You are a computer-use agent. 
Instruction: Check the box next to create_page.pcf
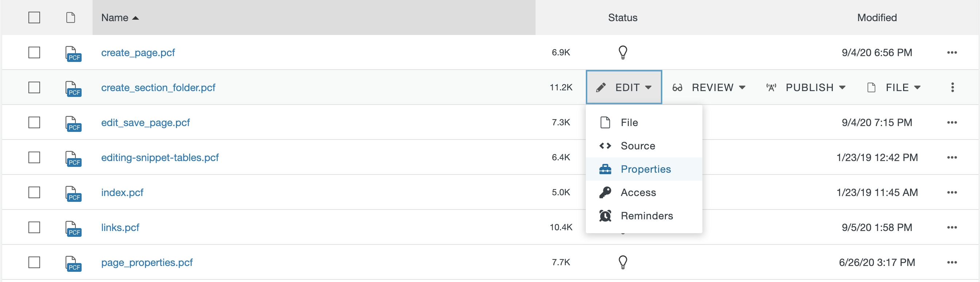[34, 52]
